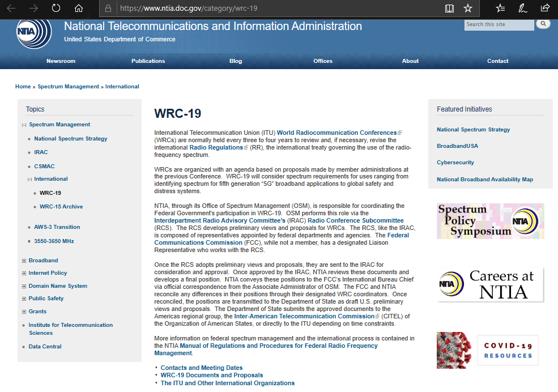This screenshot has height=392, width=558.
Task: Expand the Grants topic
Action: (x=24, y=312)
